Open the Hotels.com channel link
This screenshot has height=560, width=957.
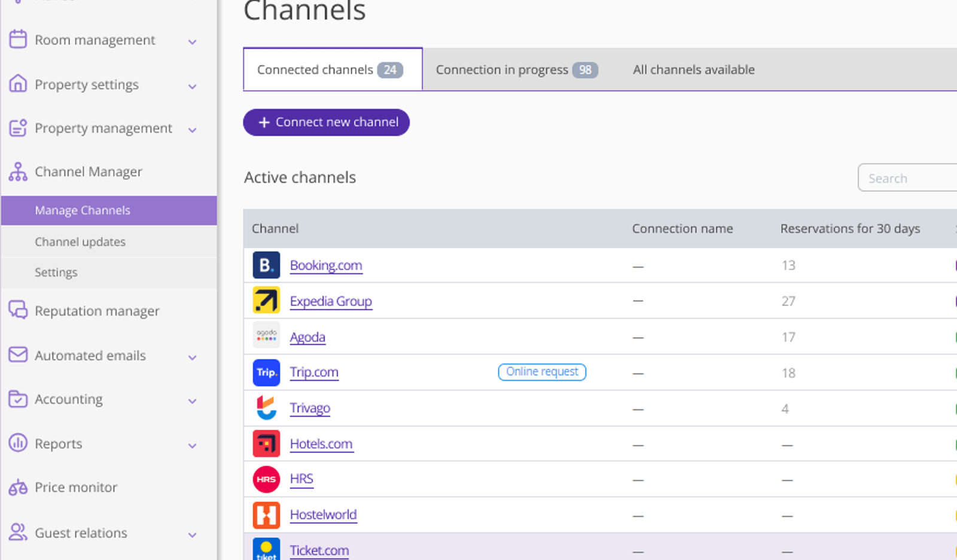321,443
